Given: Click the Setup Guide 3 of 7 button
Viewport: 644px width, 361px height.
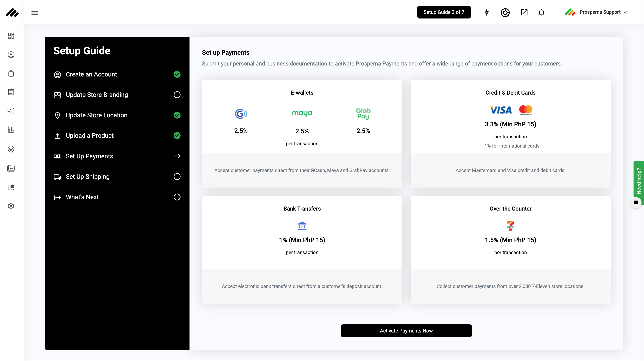Looking at the screenshot, I should [x=444, y=12].
